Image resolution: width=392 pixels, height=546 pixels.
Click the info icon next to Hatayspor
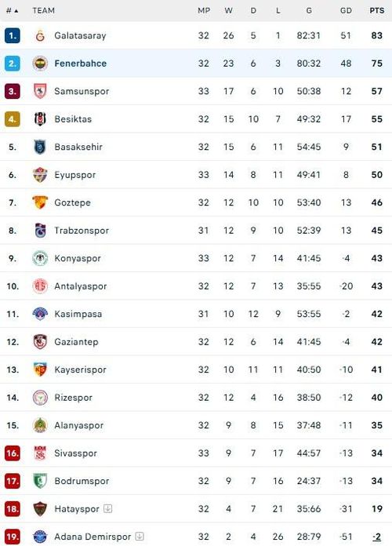coord(108,509)
